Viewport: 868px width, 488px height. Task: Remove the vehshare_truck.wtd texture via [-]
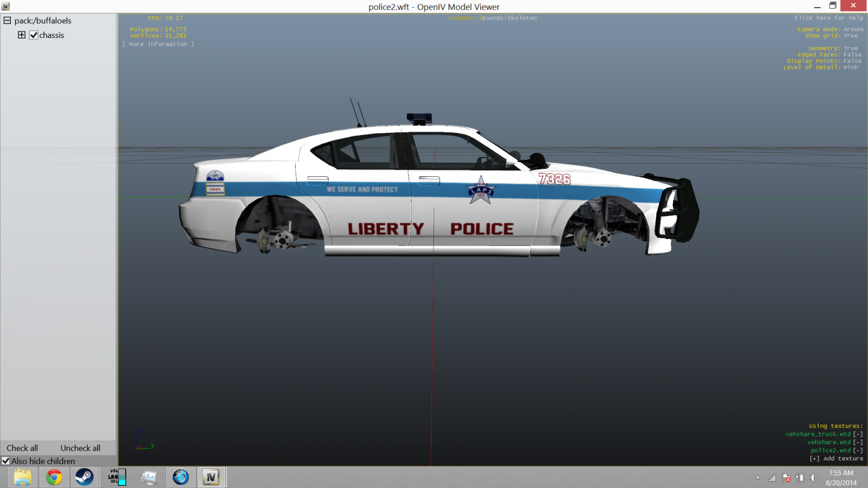point(858,434)
